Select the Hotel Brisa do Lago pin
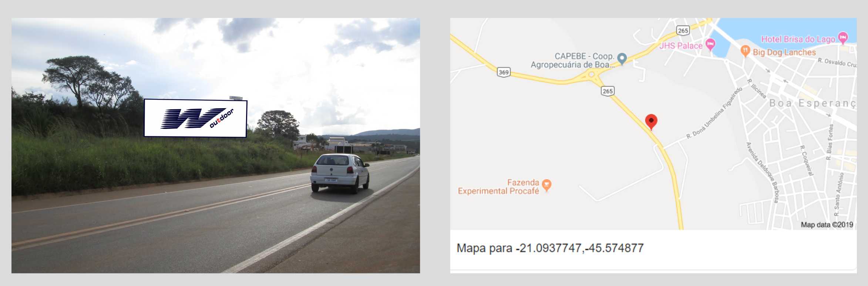This screenshot has height=286, width=868. coord(843,38)
